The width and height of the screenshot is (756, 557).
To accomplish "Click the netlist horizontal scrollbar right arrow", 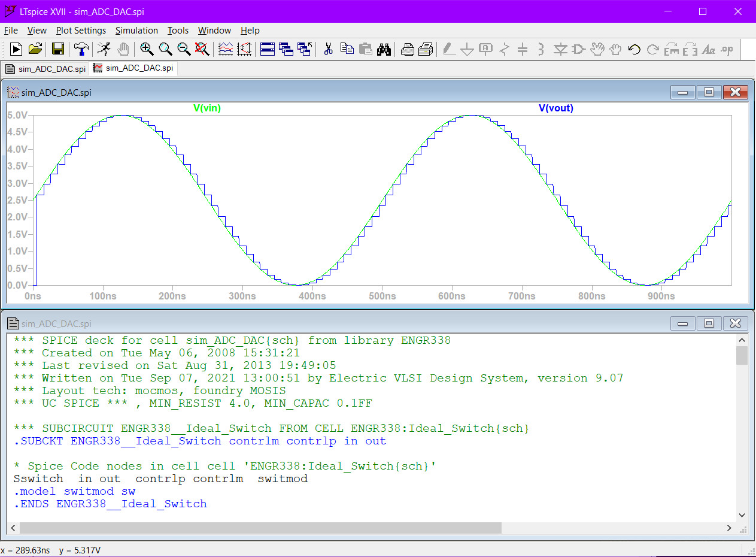I will pos(729,528).
